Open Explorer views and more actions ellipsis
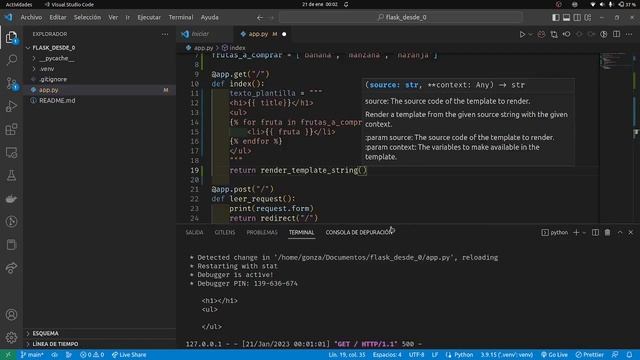Viewport: 640px width, 360px height. (165, 34)
